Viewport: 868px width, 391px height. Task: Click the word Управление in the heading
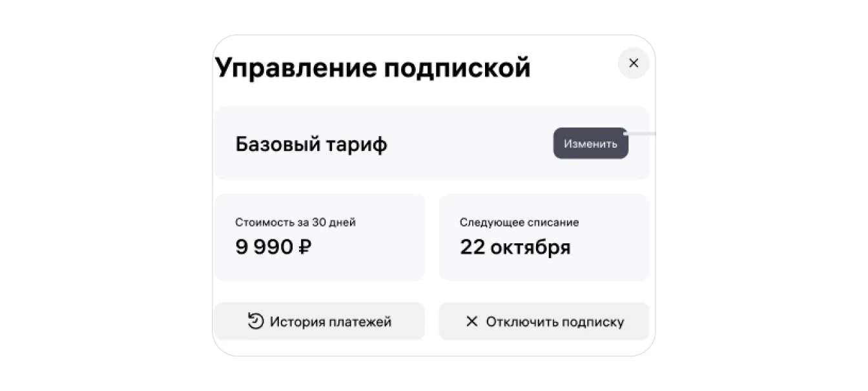click(x=296, y=67)
